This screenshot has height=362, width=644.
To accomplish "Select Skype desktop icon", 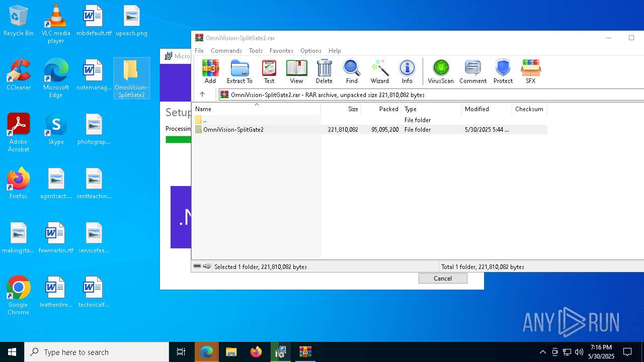I will point(56,129).
